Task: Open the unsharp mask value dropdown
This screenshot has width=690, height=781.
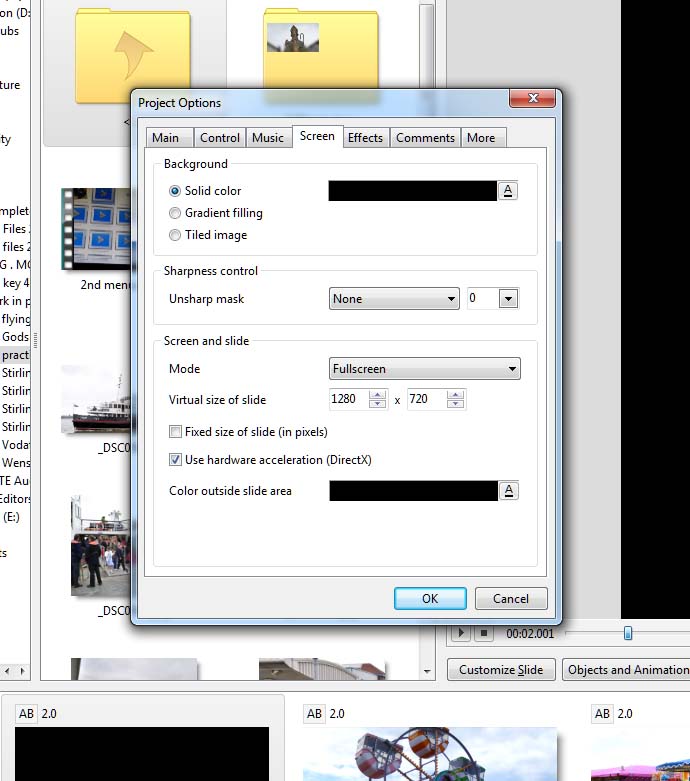Action: (507, 299)
